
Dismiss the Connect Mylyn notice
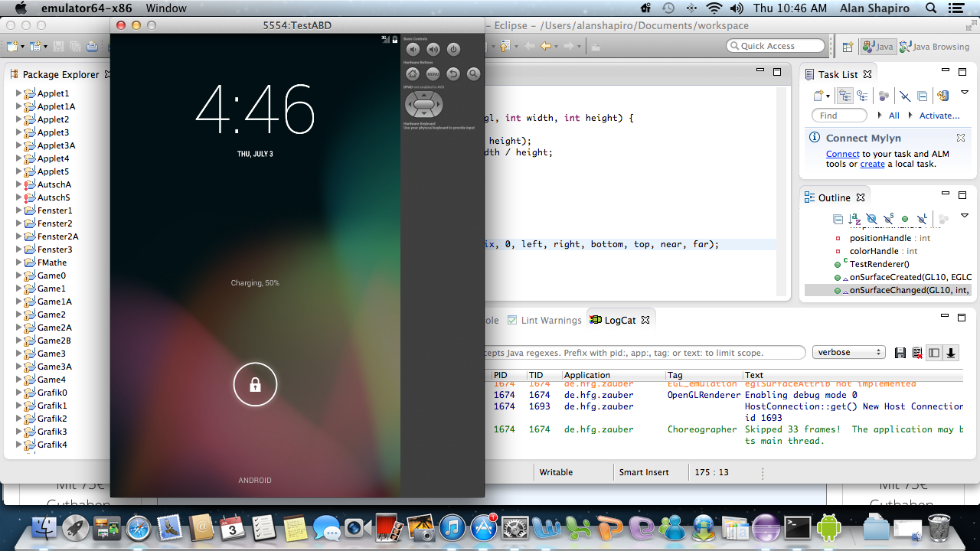[960, 138]
